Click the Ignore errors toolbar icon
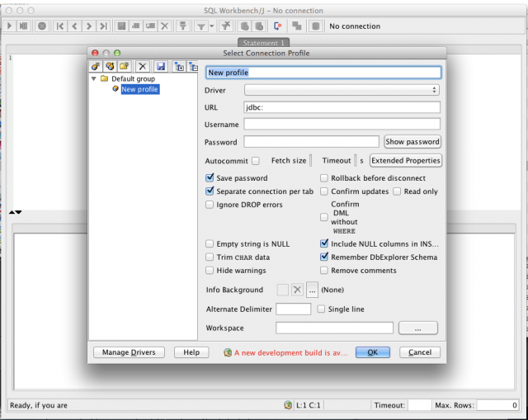528x420 pixels. (277, 26)
